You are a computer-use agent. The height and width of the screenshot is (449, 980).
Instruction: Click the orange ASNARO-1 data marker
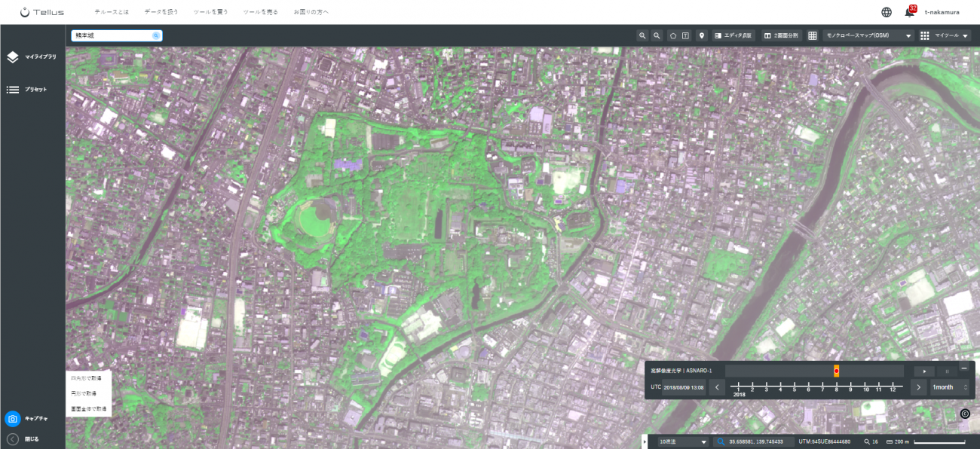[x=836, y=371]
